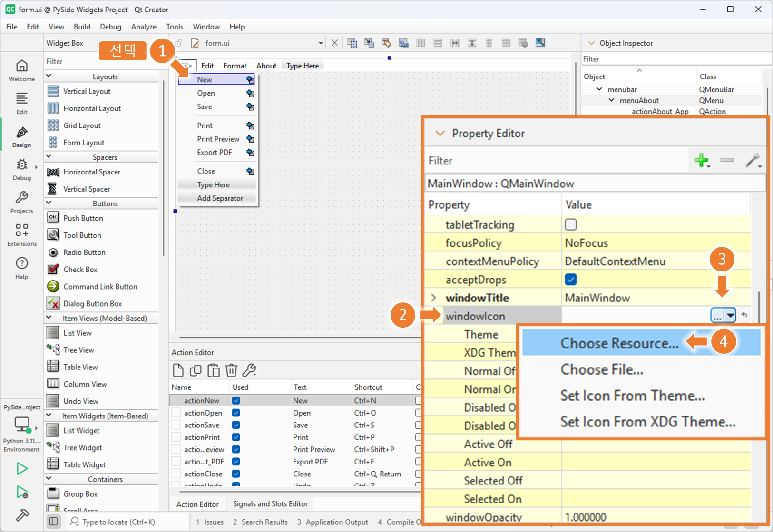773x532 pixels.
Task: Open the Debug mode
Action: point(21,169)
